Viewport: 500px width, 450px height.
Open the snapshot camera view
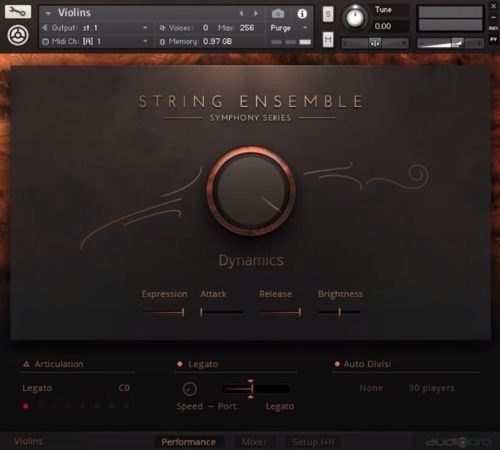pyautogui.click(x=278, y=13)
